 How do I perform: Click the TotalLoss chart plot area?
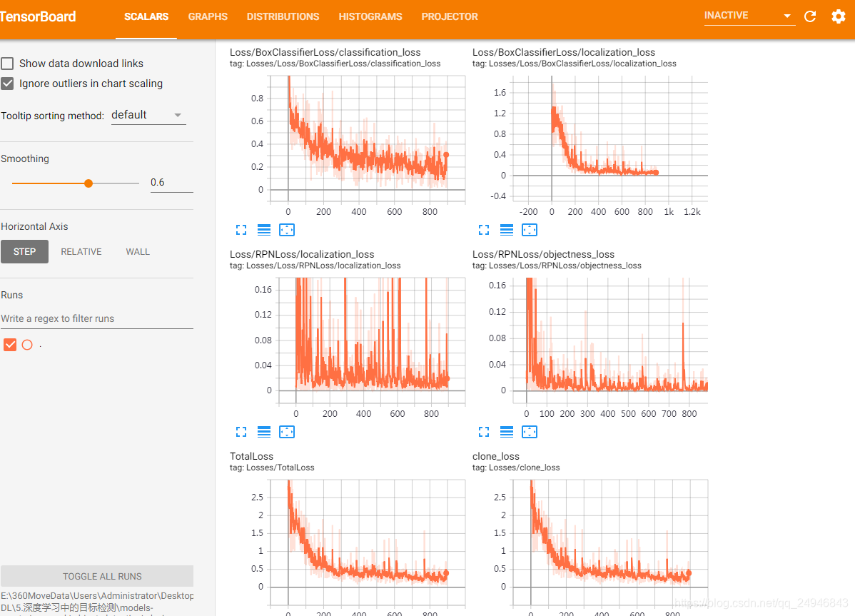point(368,542)
